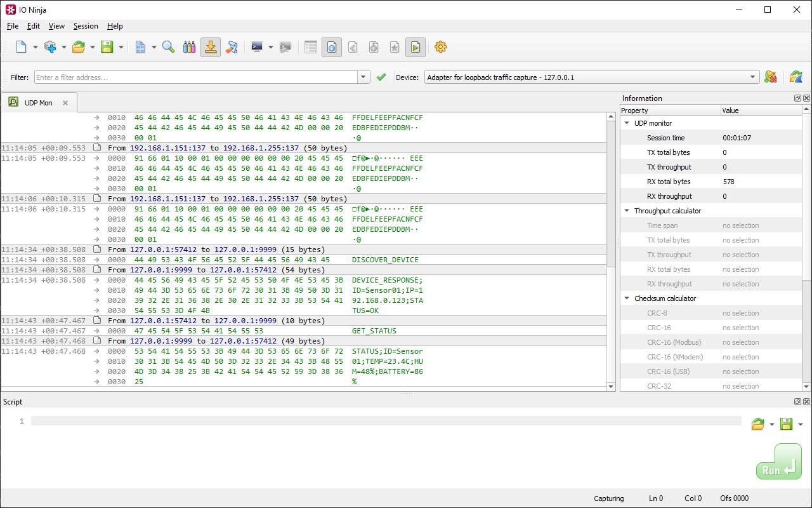Close the UDP Mon tab
This screenshot has width=812, height=508.
point(65,103)
